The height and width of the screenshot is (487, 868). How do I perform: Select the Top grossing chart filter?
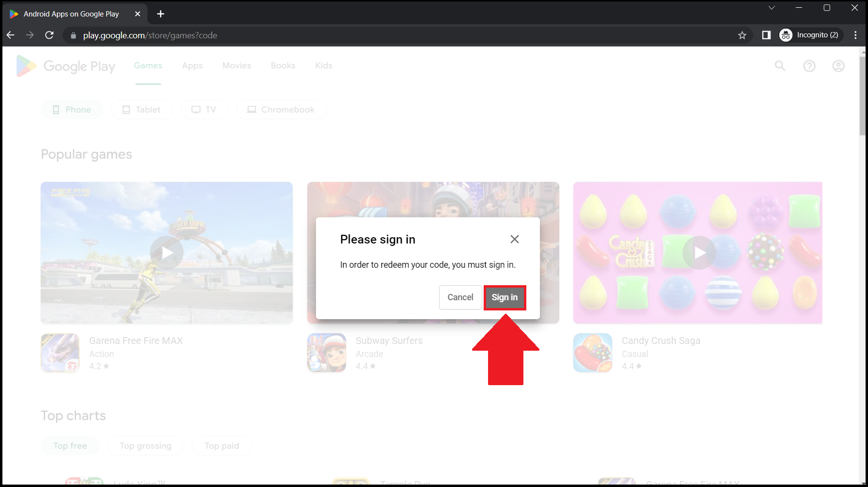146,446
